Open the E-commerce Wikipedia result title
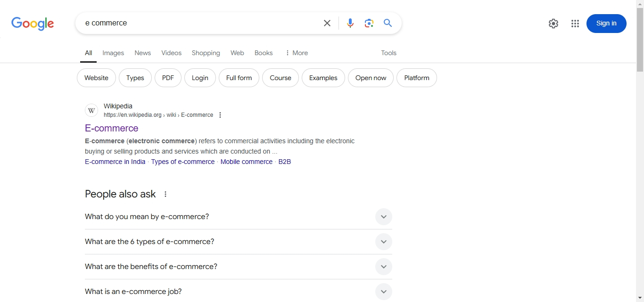This screenshot has width=644, height=302. coord(112,128)
